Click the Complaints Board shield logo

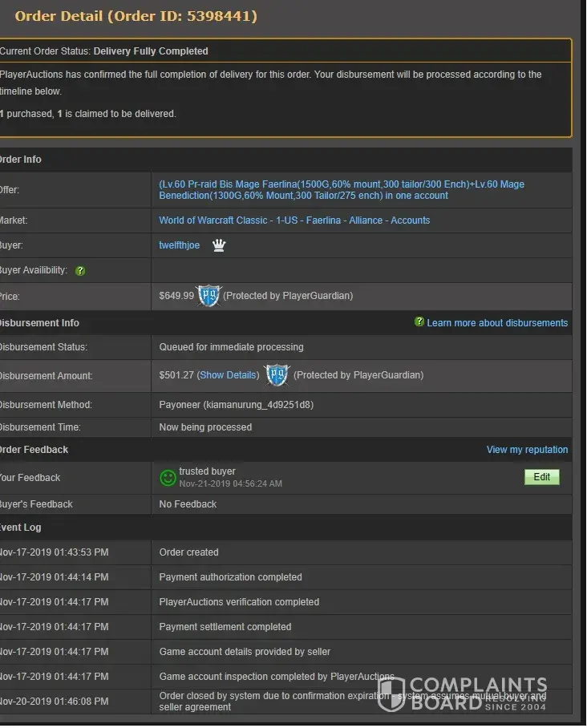coord(391,694)
